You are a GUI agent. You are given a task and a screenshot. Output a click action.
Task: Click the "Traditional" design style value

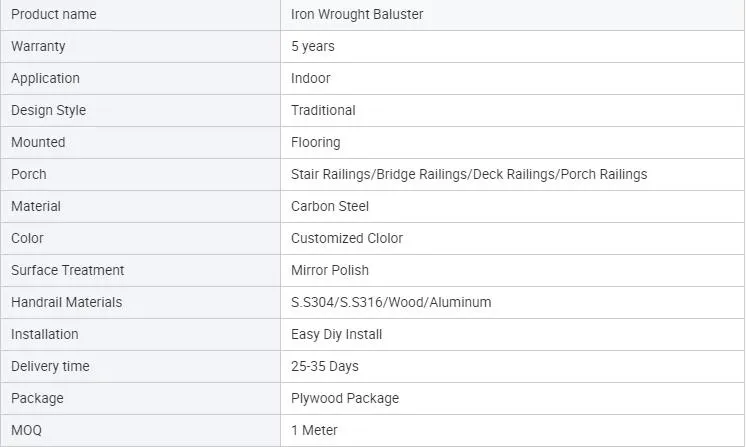pyautogui.click(x=323, y=110)
